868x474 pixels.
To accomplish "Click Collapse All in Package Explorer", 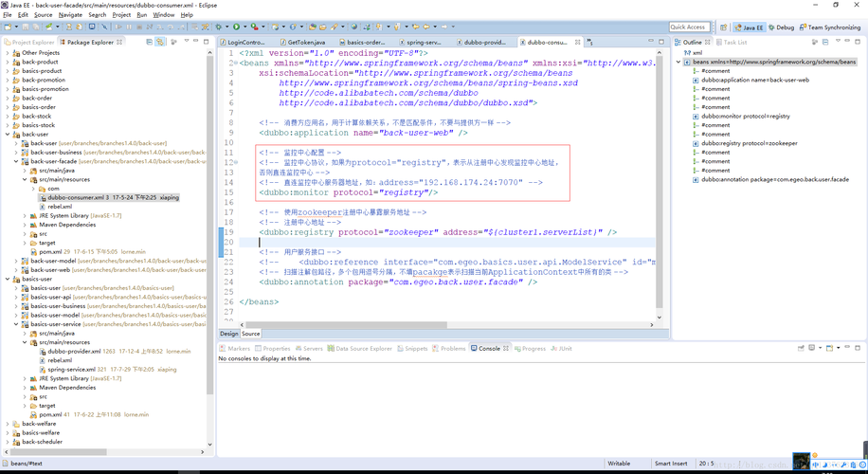I will (150, 42).
